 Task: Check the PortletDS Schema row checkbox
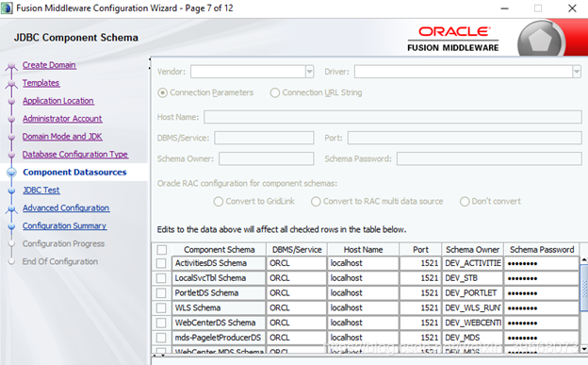[161, 293]
